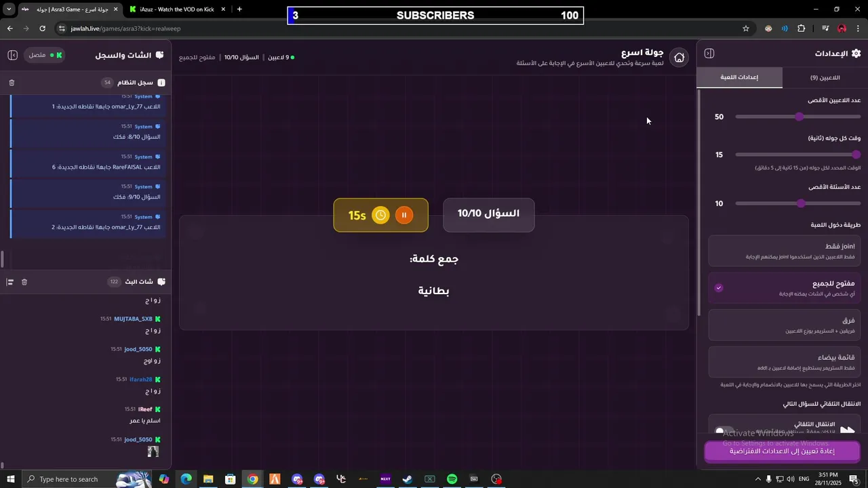Viewport: 868px width, 488px height.
Task: Open the Chrome three-dot menu
Action: pyautogui.click(x=859, y=28)
